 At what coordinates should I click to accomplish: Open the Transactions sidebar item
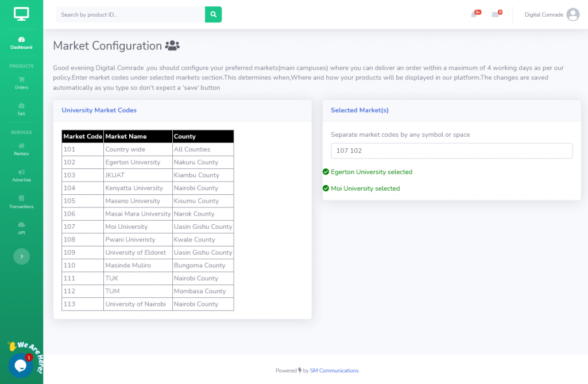(x=21, y=202)
